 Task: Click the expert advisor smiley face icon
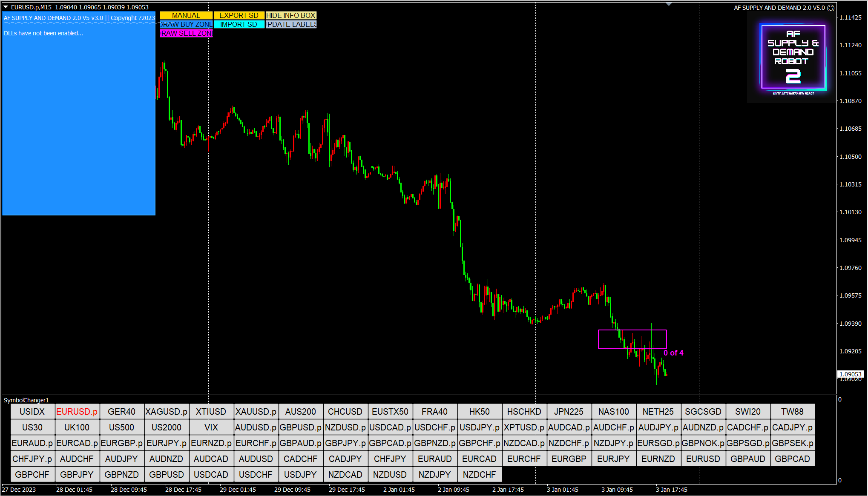click(831, 8)
